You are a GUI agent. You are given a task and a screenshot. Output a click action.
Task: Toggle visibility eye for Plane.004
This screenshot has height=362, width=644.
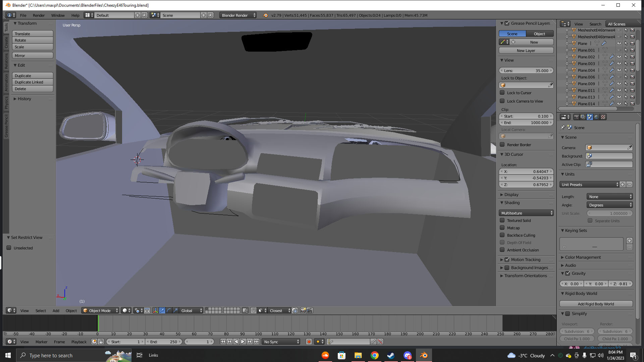coord(619,70)
